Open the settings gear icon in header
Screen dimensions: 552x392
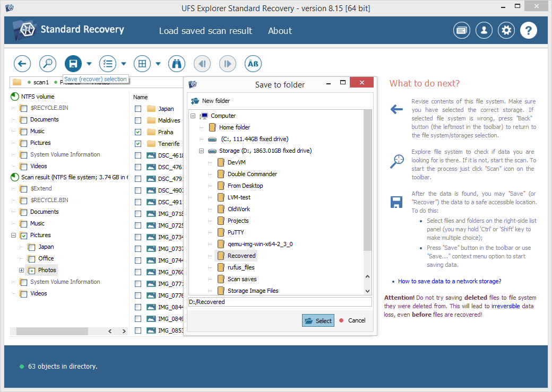(x=506, y=31)
